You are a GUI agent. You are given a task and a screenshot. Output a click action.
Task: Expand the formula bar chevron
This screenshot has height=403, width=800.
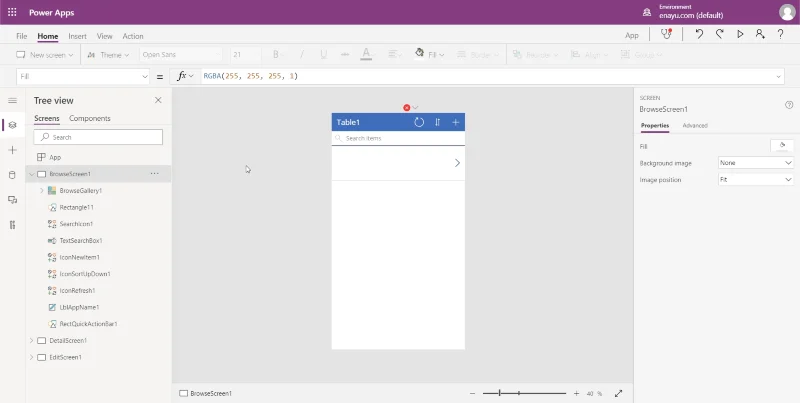click(x=779, y=77)
